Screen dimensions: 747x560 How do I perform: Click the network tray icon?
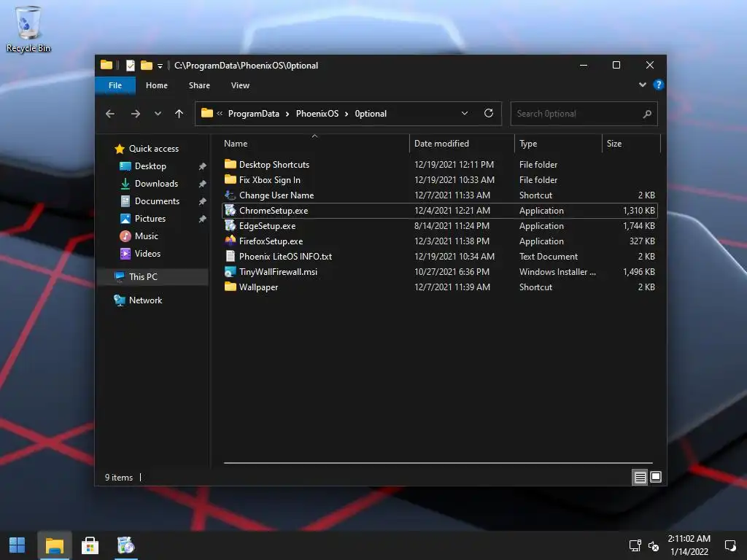(x=635, y=545)
